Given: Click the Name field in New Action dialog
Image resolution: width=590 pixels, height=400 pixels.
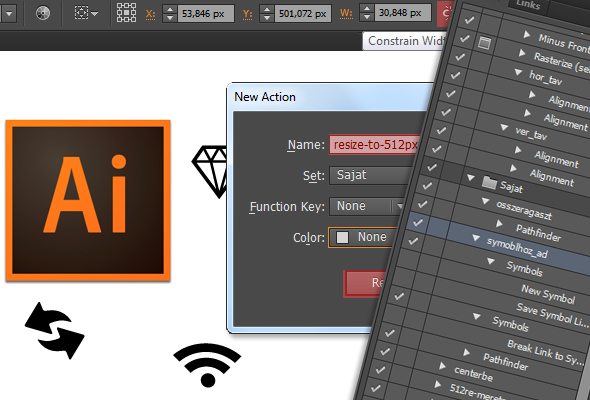Looking at the screenshot, I should pyautogui.click(x=375, y=144).
